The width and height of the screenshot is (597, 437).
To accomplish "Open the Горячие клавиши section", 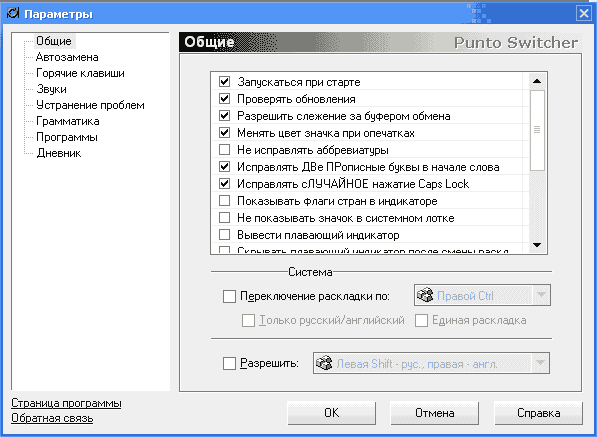I will (x=80, y=73).
